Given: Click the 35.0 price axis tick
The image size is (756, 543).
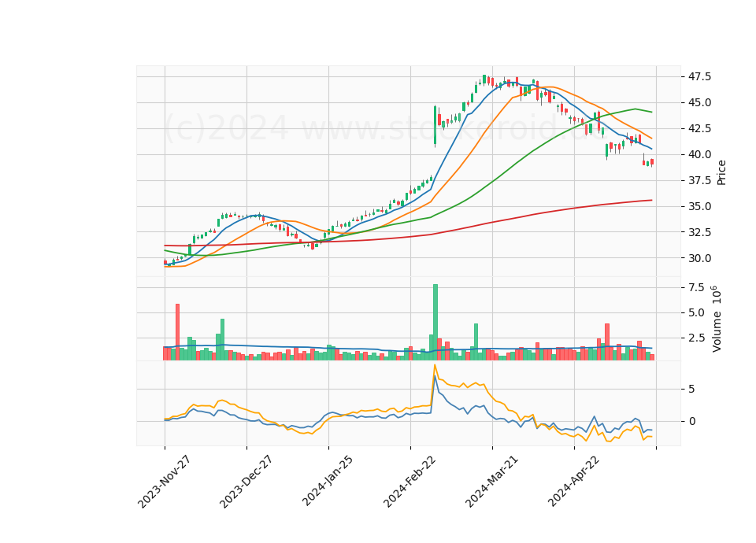Looking at the screenshot, I should pyautogui.click(x=699, y=207).
